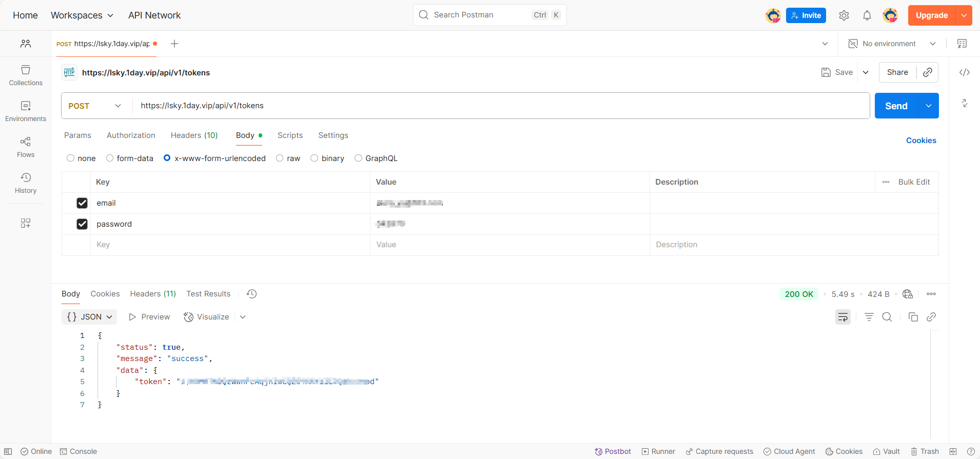
Task: Open the response Test Results tab
Action: [x=208, y=294]
